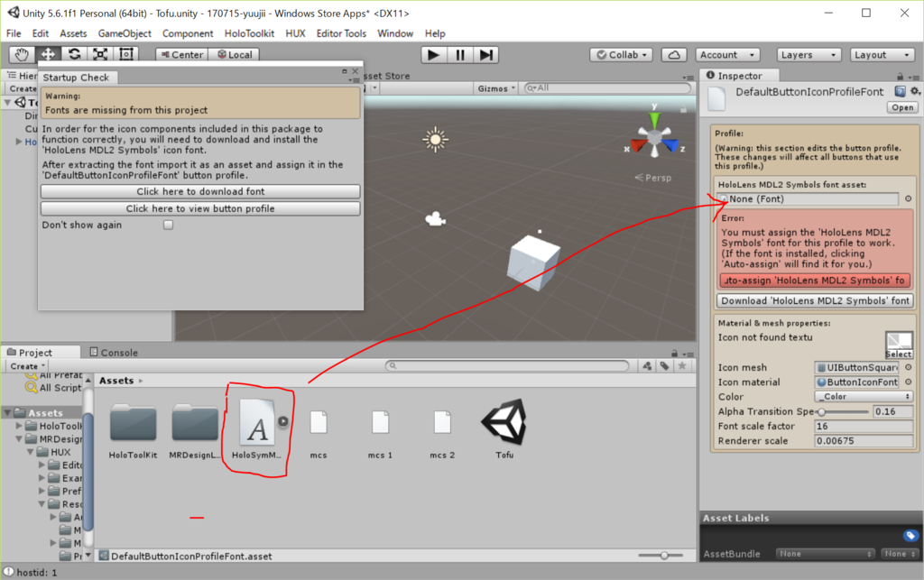Select the HoloToolKit folder asset

(x=134, y=430)
